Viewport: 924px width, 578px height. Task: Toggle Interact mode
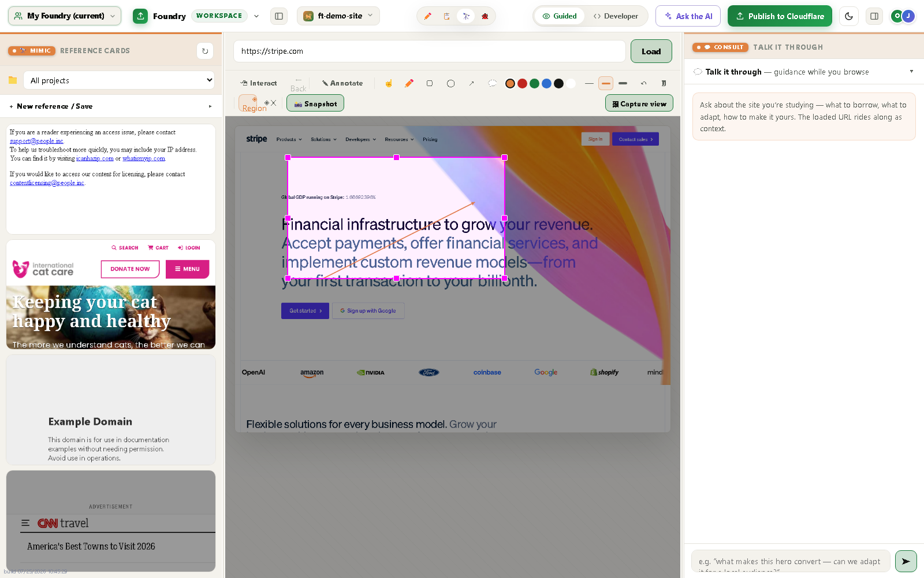click(x=259, y=83)
